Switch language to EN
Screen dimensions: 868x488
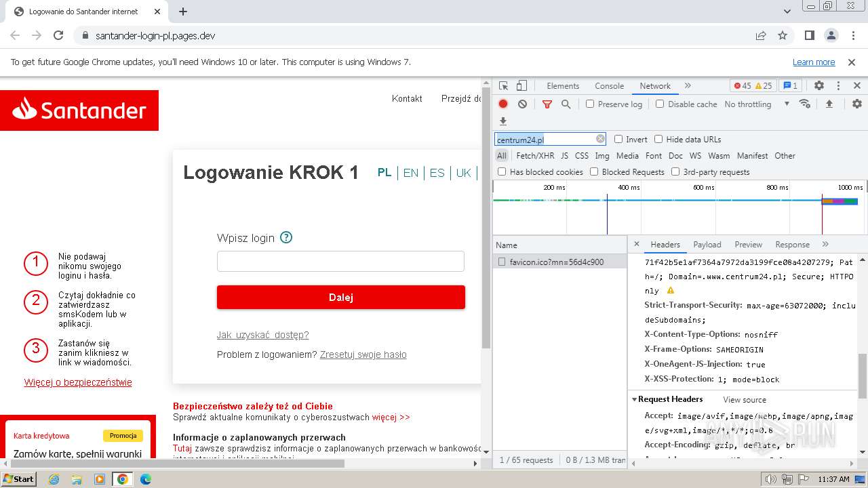click(411, 173)
